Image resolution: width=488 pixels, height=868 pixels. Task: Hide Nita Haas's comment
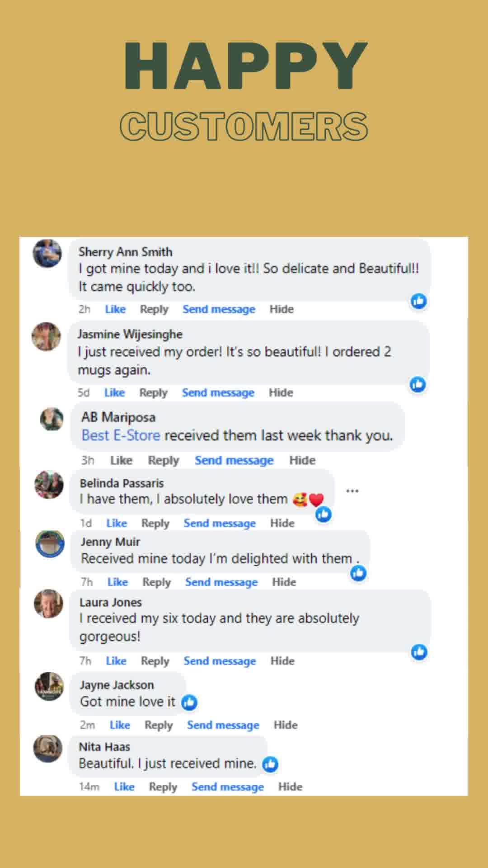click(x=290, y=787)
